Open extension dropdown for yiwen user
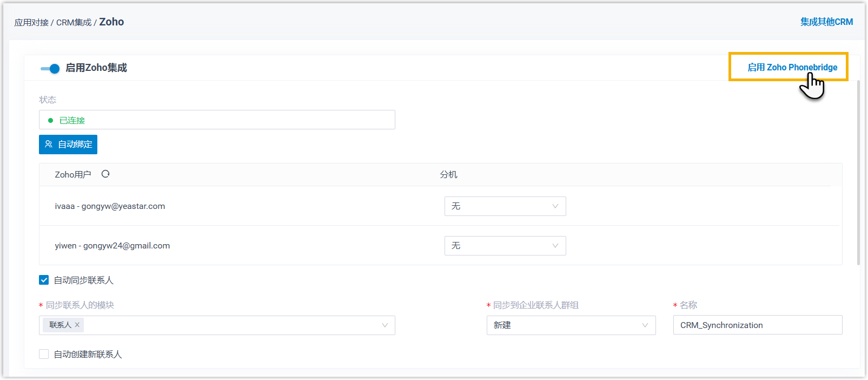This screenshot has height=380, width=868. point(505,246)
